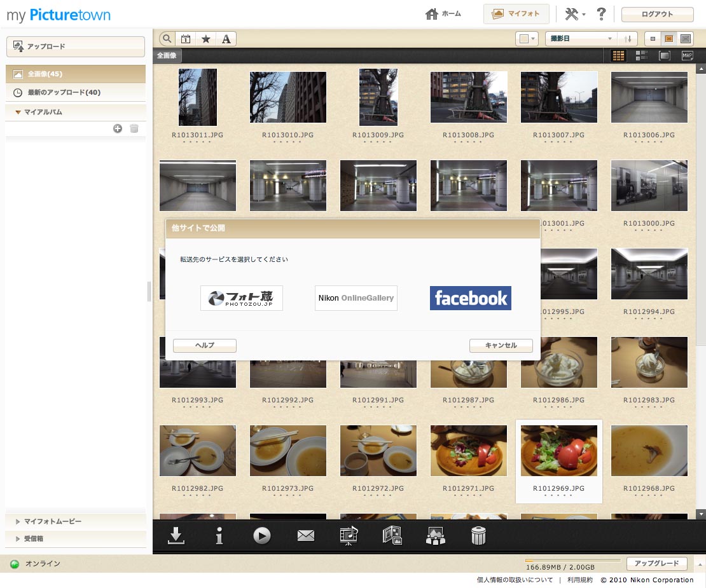This screenshot has height=588, width=706.
Task: Enable the list view layout
Action: (x=641, y=55)
